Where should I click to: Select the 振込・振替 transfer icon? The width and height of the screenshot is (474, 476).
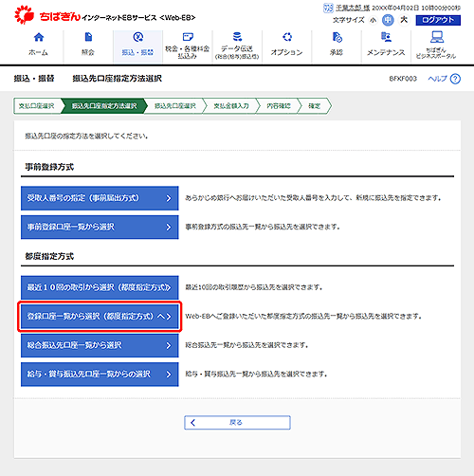pyautogui.click(x=138, y=37)
